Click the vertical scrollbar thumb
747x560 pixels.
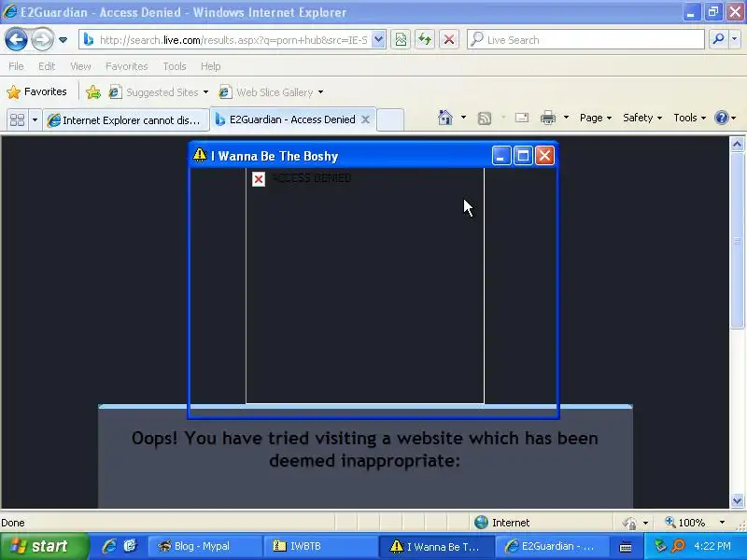[x=737, y=240]
